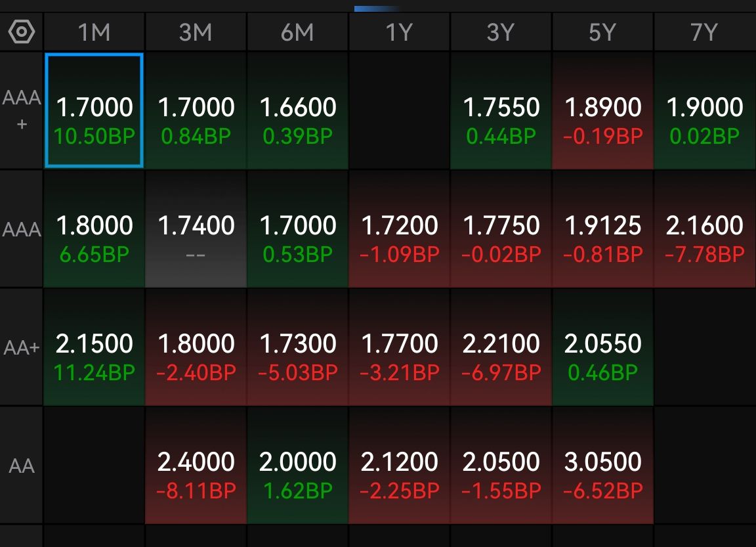Click the blue drag handle at top
Image resolution: width=756 pixels, height=547 pixels.
(377, 9)
